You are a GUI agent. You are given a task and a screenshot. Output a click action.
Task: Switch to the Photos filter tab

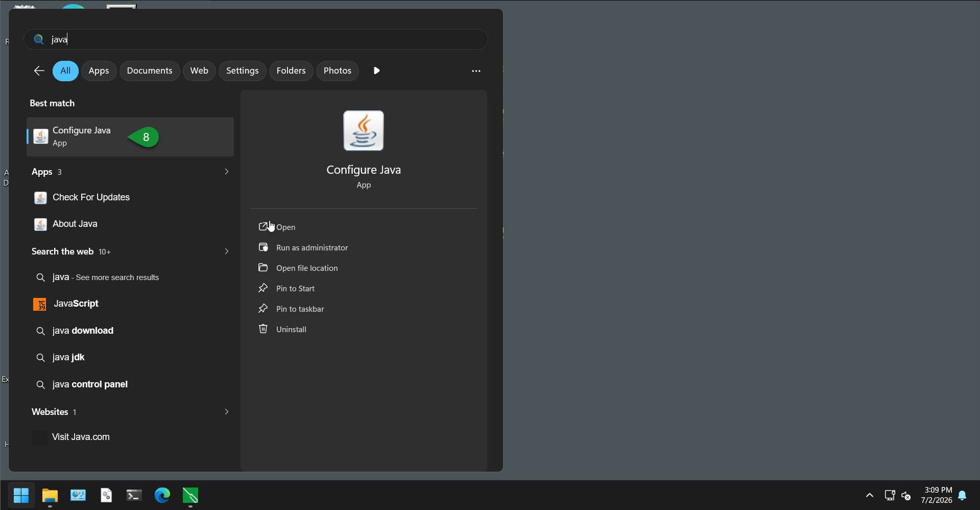pos(338,71)
